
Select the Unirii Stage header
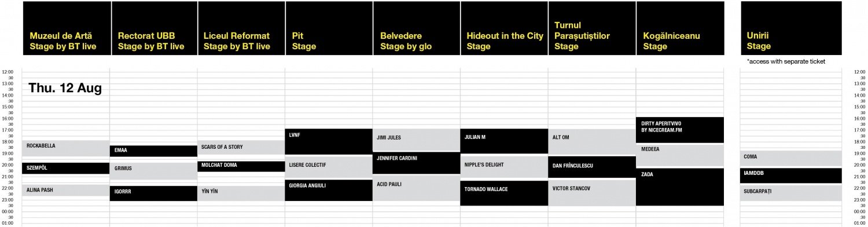coord(791,28)
